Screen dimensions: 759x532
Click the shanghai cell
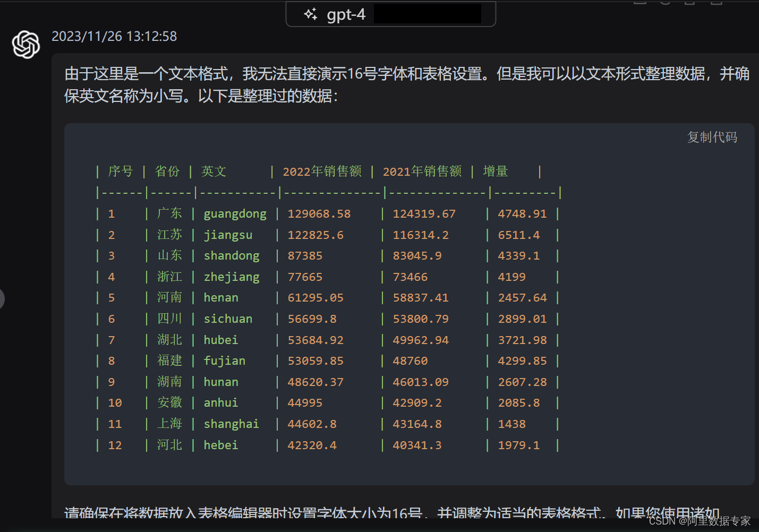point(232,424)
